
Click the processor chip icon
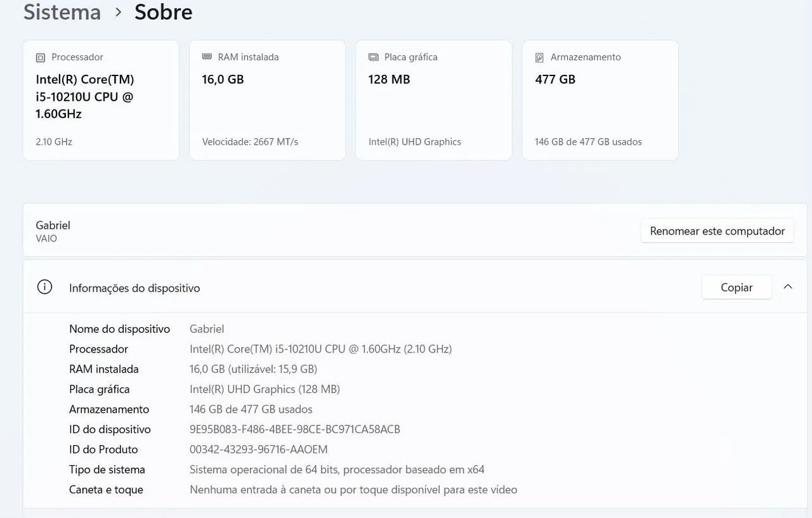(x=41, y=58)
